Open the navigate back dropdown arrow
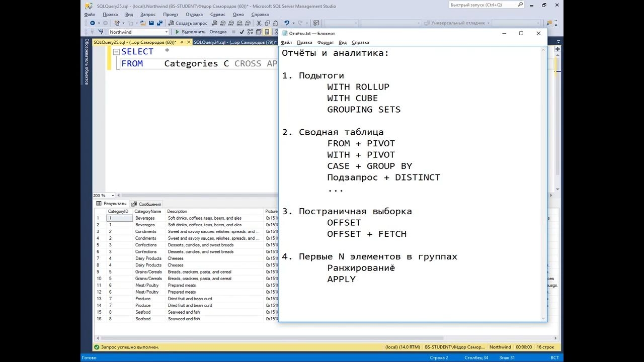644x362 pixels. (98, 23)
